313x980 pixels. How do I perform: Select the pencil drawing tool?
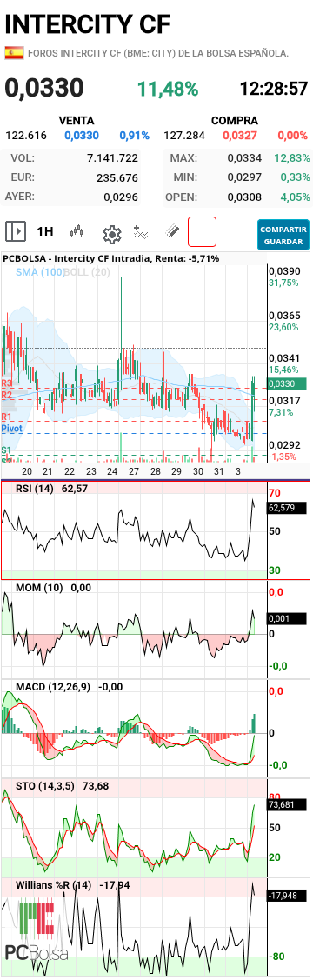[x=172, y=232]
